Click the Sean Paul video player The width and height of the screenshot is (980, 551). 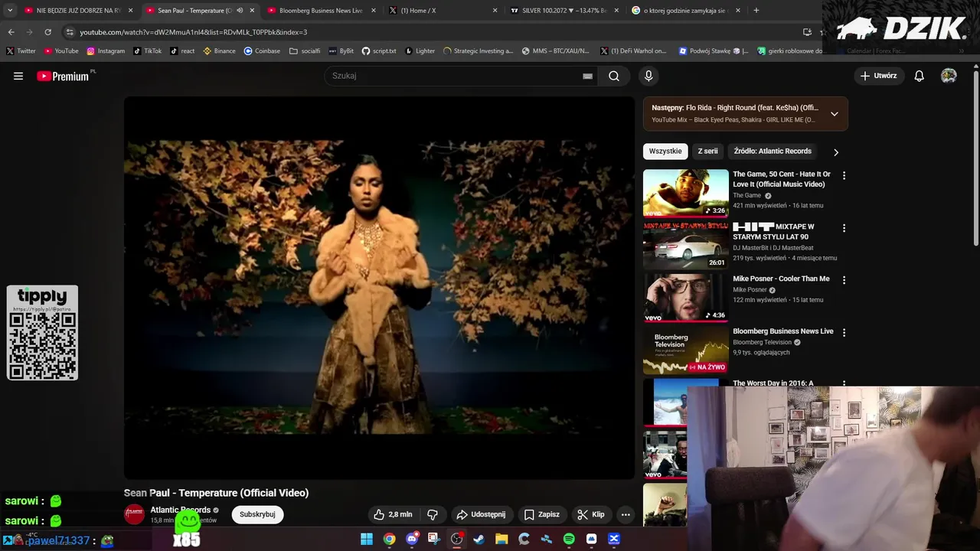(379, 288)
